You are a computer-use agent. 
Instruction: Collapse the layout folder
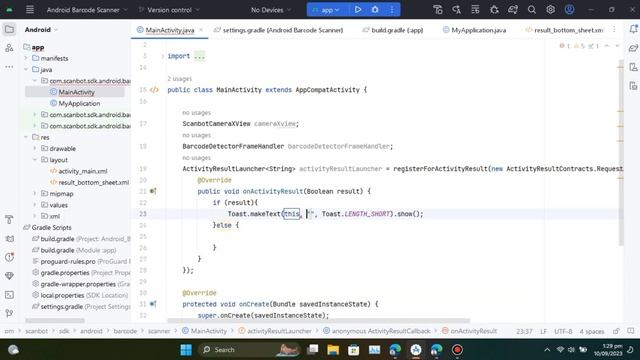tap(35, 160)
